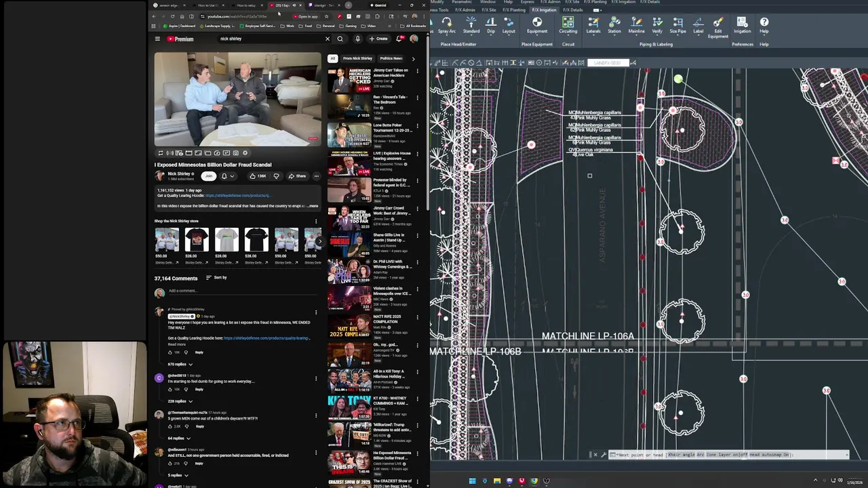The image size is (868, 488).
Task: Open the F/X Admin ribbon tab
Action: pyautogui.click(x=465, y=10)
